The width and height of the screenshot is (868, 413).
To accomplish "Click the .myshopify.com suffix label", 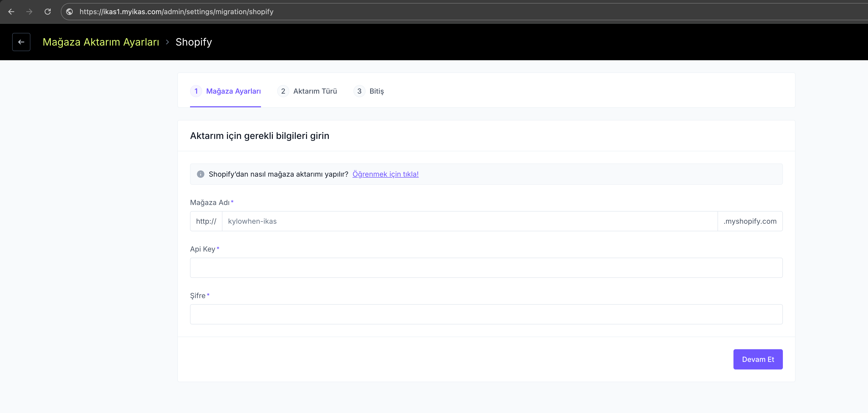I will (750, 221).
